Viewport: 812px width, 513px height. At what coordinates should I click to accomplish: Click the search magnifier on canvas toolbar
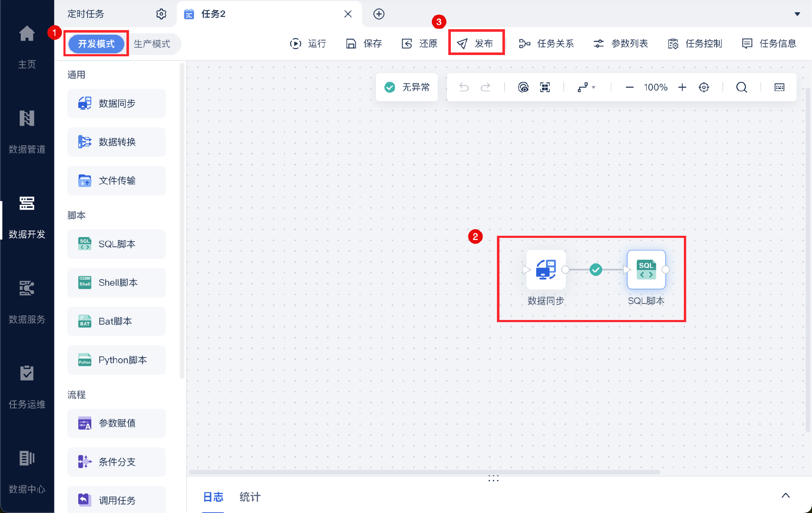pos(741,87)
